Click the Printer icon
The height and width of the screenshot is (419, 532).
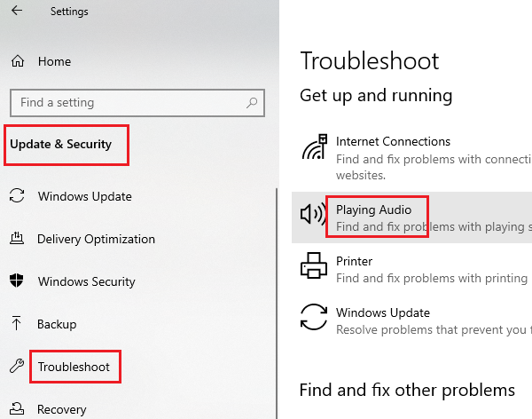coord(314,268)
